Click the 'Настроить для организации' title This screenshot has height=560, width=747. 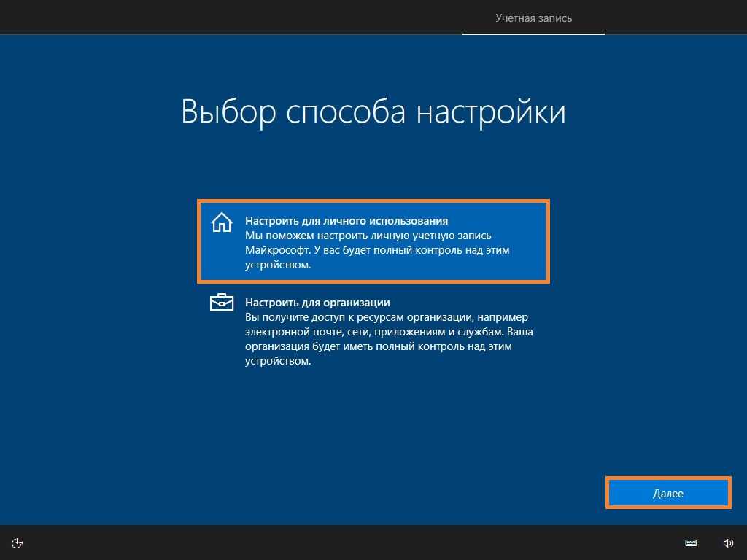coord(317,302)
